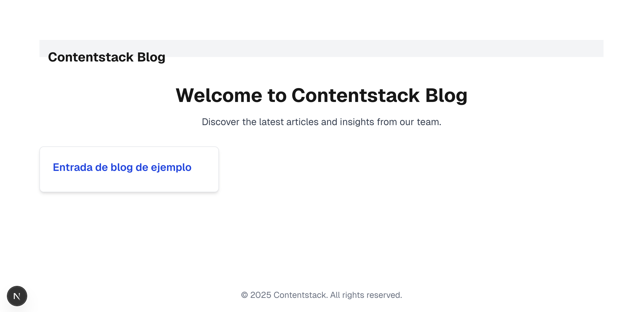644x312 pixels.
Task: Click 'All rights reserved' footer text
Action: point(366,295)
